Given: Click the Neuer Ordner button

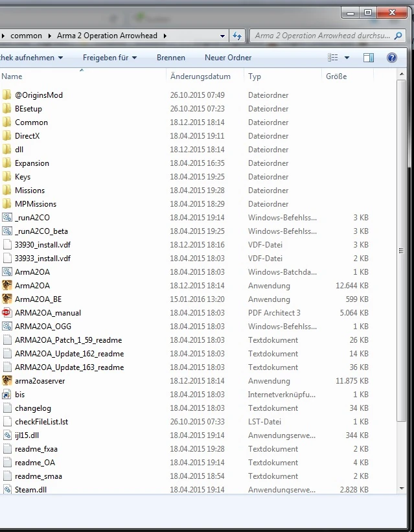Looking at the screenshot, I should click(228, 58).
